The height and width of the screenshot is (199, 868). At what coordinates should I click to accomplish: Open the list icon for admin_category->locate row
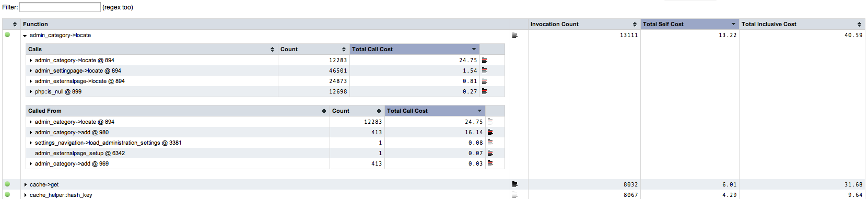point(515,35)
